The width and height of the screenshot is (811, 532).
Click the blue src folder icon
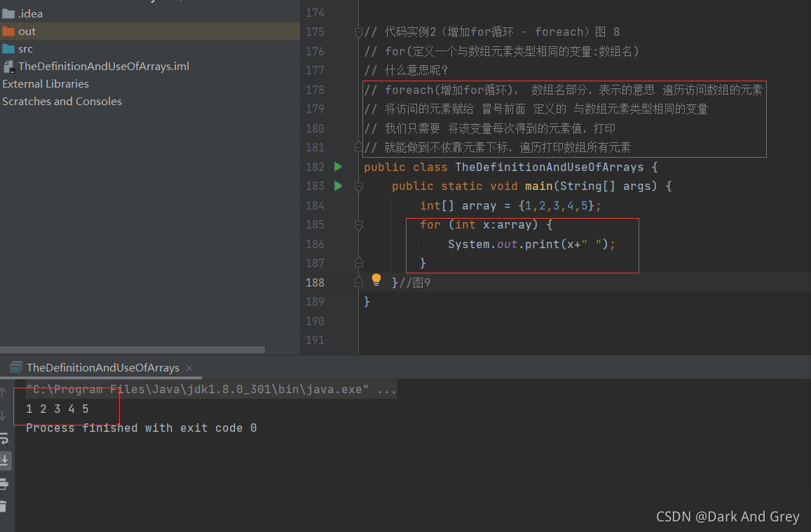click(x=8, y=48)
